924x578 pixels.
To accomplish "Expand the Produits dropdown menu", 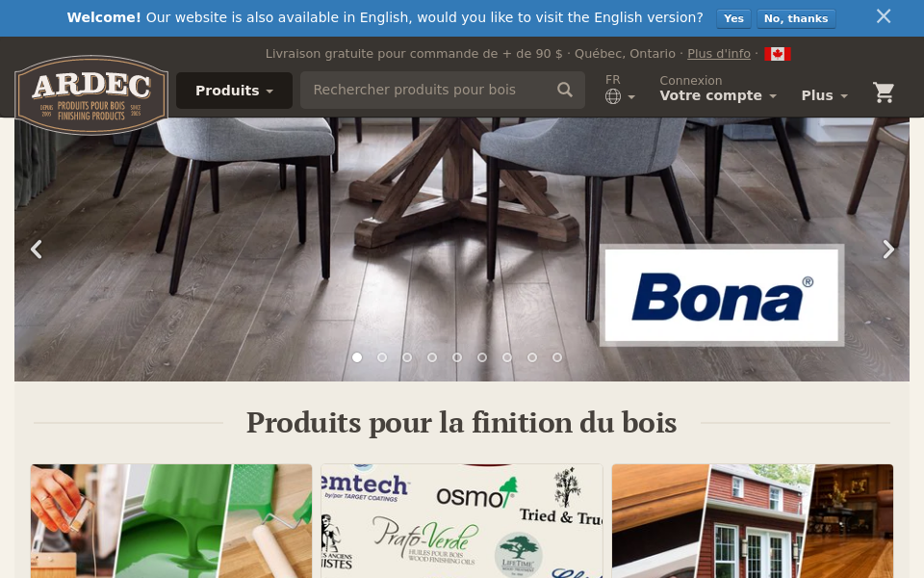I will [234, 91].
